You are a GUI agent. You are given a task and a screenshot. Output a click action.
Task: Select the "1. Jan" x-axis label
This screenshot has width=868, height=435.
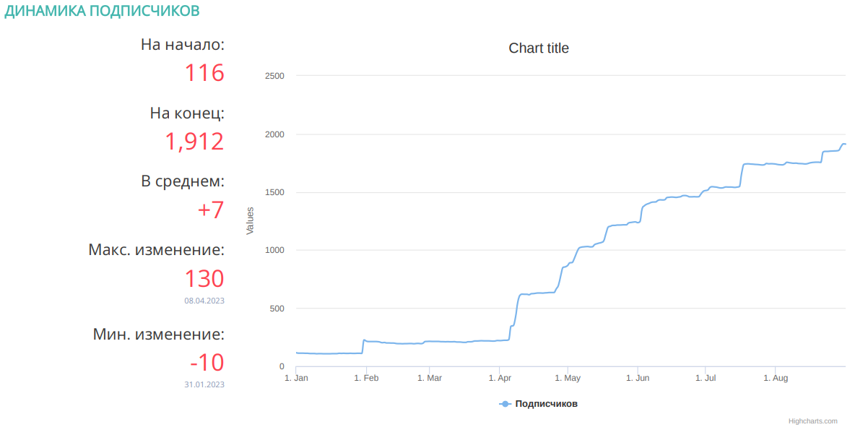pos(297,378)
